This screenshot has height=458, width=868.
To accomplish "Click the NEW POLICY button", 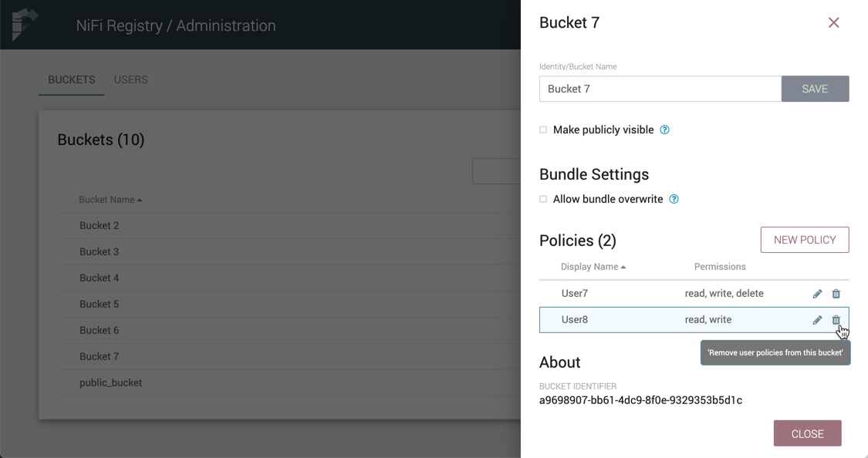I will click(x=804, y=240).
